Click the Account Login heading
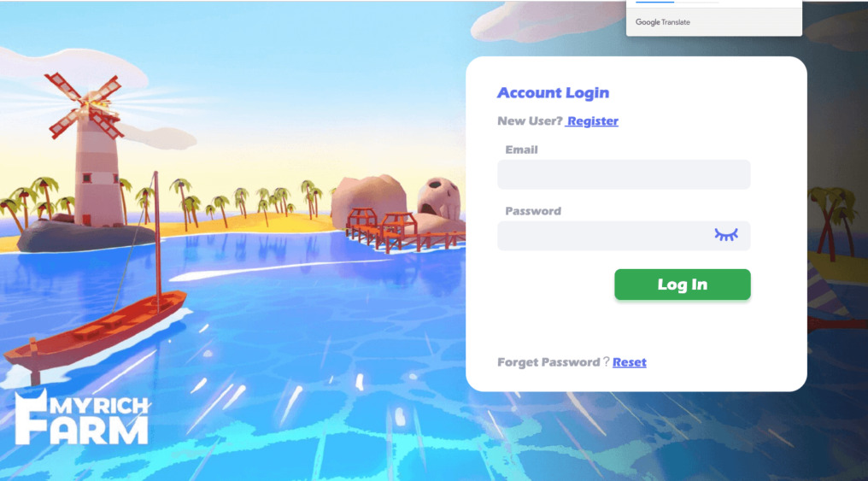Viewport: 868px width, 481px height. click(x=553, y=92)
